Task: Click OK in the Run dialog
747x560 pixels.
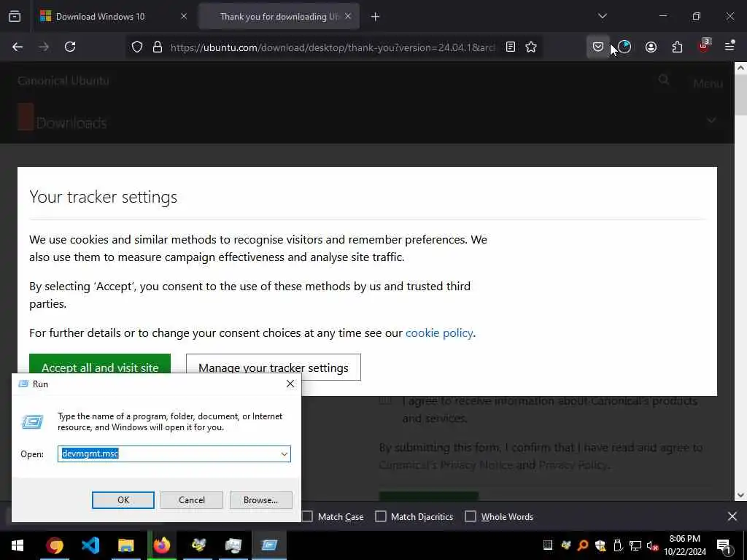Action: [123, 500]
